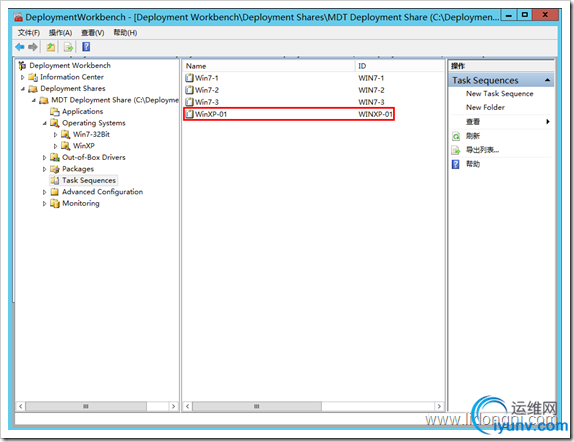This screenshot has width=574, height=442.
Task: Click the Win7-1 task sequence icon
Action: [189, 78]
